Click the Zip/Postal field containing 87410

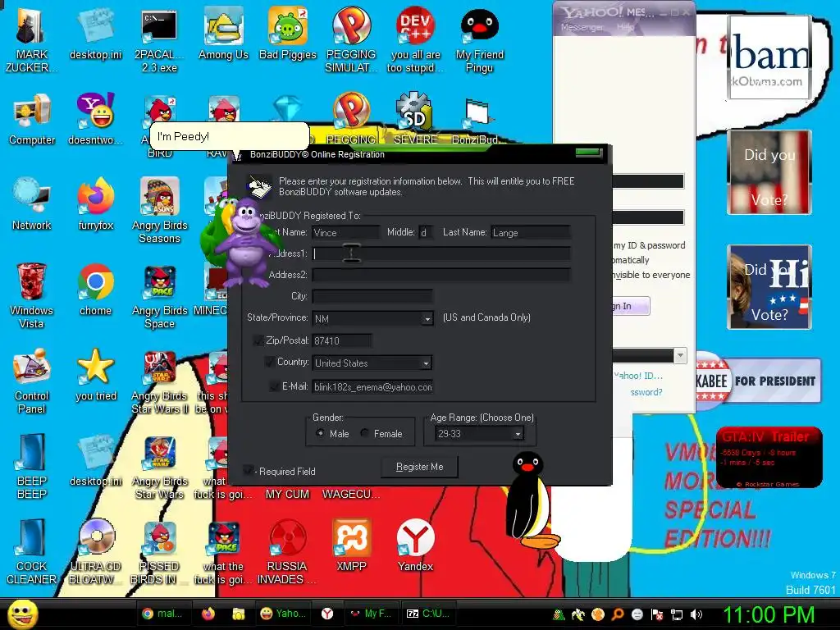pyautogui.click(x=342, y=340)
